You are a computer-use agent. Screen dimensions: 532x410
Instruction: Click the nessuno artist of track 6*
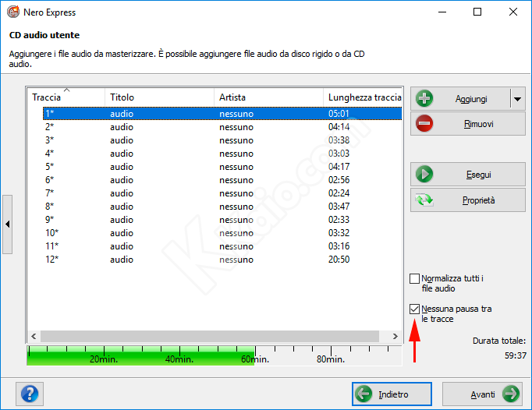tap(236, 180)
